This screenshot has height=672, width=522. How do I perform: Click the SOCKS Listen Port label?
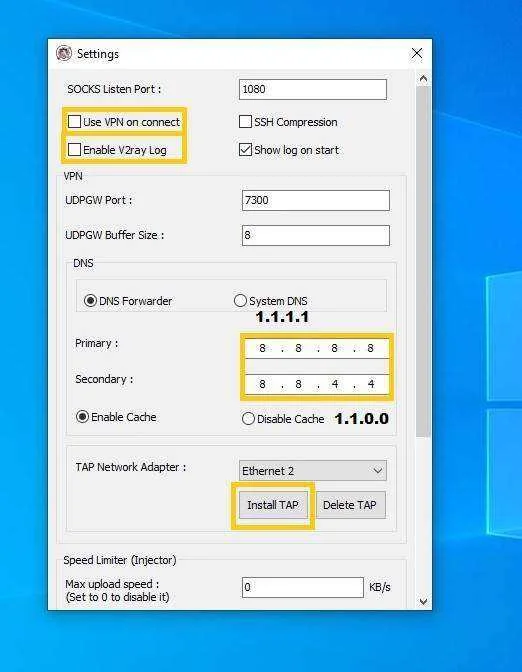coord(114,89)
